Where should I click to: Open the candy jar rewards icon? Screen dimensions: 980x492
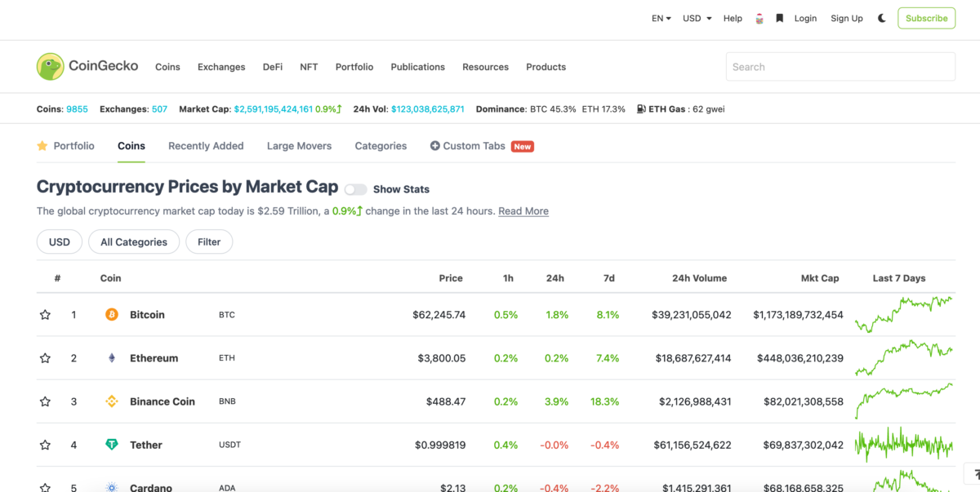point(759,18)
